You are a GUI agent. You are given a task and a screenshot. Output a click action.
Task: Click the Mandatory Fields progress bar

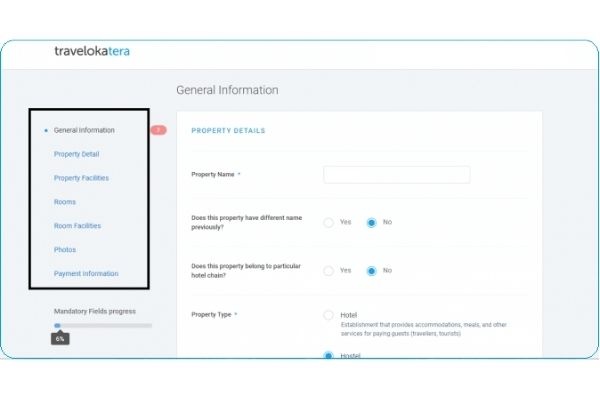tap(103, 325)
